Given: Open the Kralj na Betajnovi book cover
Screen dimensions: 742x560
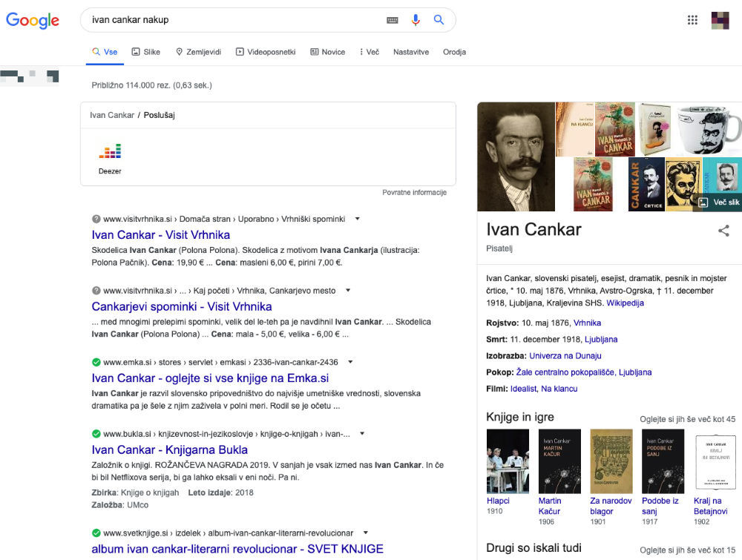Looking at the screenshot, I should point(715,461).
